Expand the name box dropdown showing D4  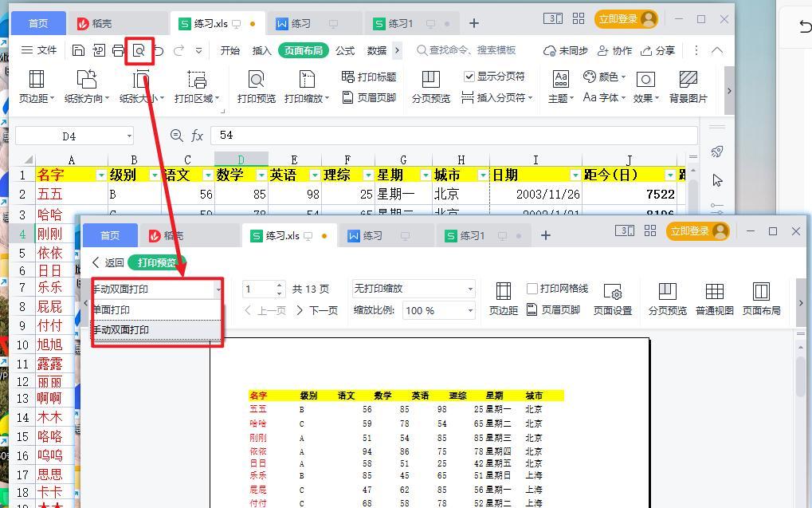[x=129, y=136]
